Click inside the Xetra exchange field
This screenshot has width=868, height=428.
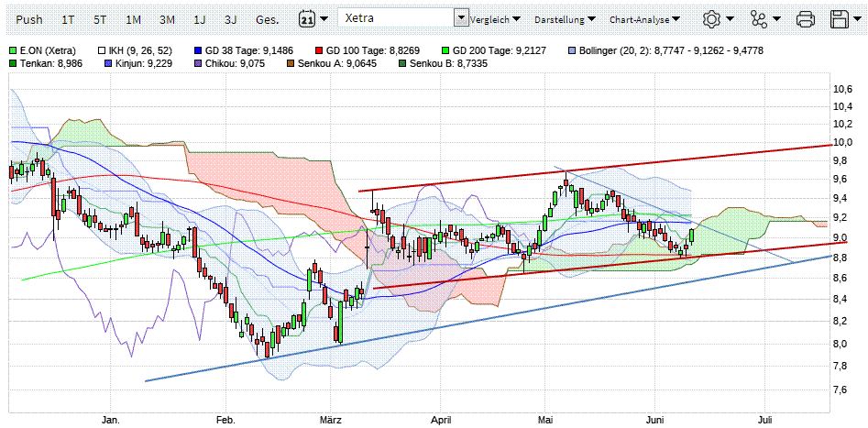pyautogui.click(x=395, y=18)
